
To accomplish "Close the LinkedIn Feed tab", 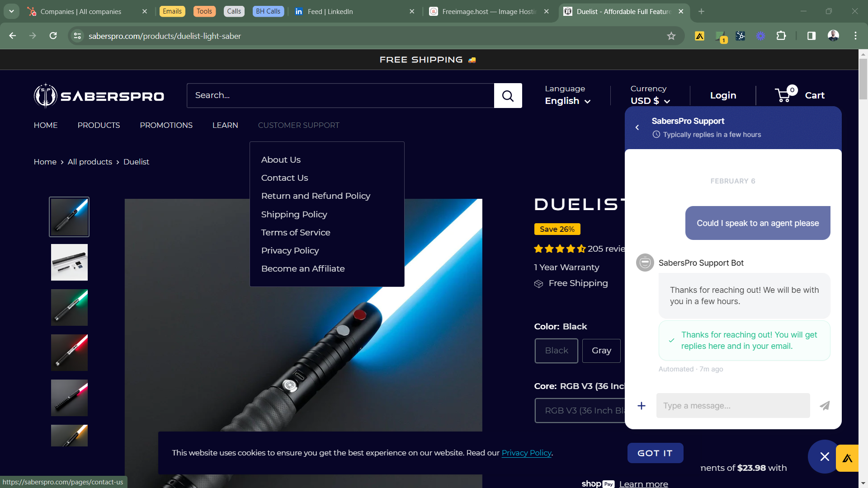I will click(x=412, y=11).
